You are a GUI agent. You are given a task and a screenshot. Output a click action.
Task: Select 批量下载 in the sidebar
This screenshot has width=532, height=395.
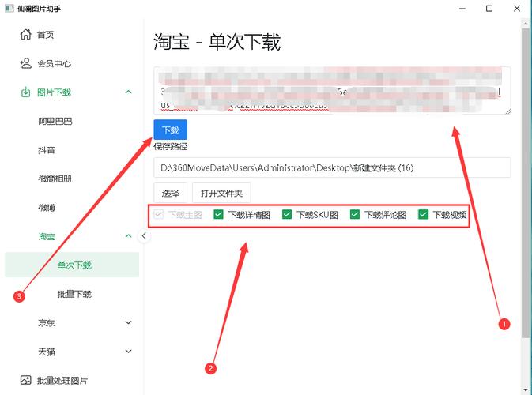(x=74, y=294)
